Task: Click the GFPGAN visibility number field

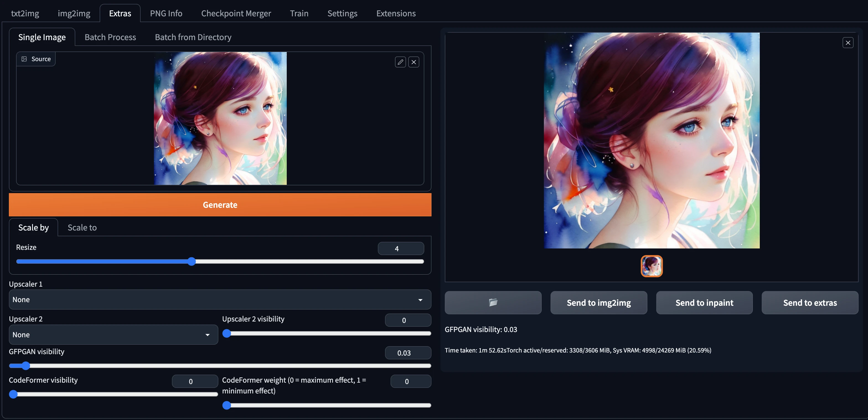Action: (x=408, y=353)
